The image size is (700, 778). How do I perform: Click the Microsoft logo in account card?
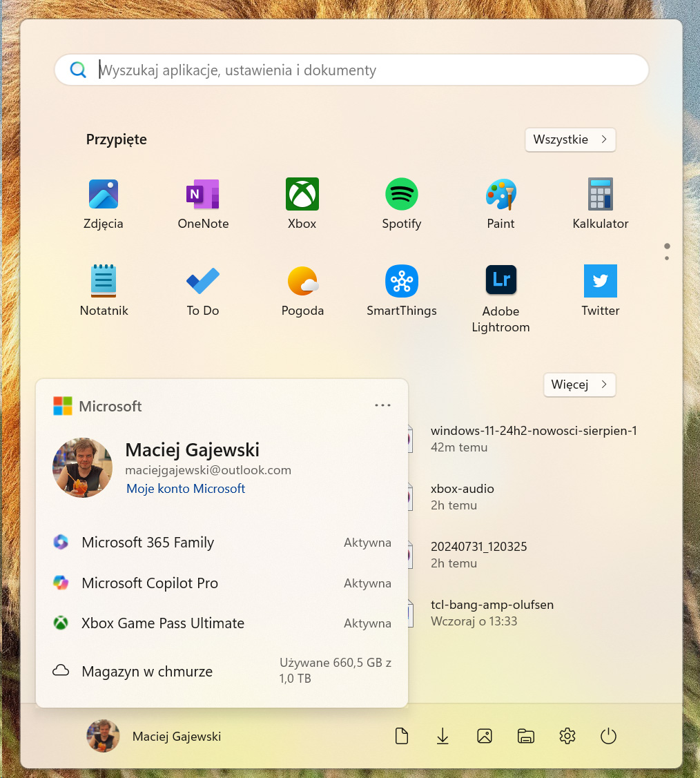pos(63,406)
